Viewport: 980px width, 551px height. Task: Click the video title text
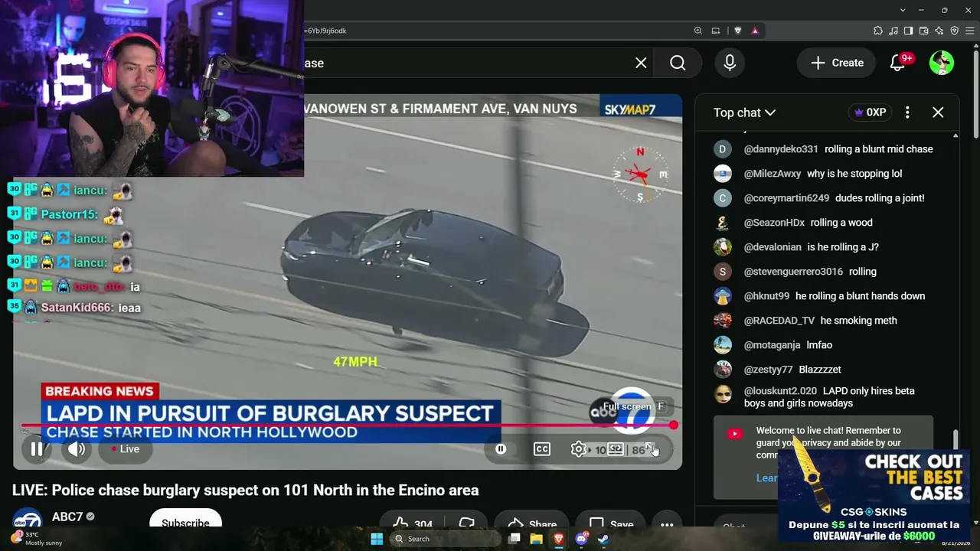tap(245, 491)
